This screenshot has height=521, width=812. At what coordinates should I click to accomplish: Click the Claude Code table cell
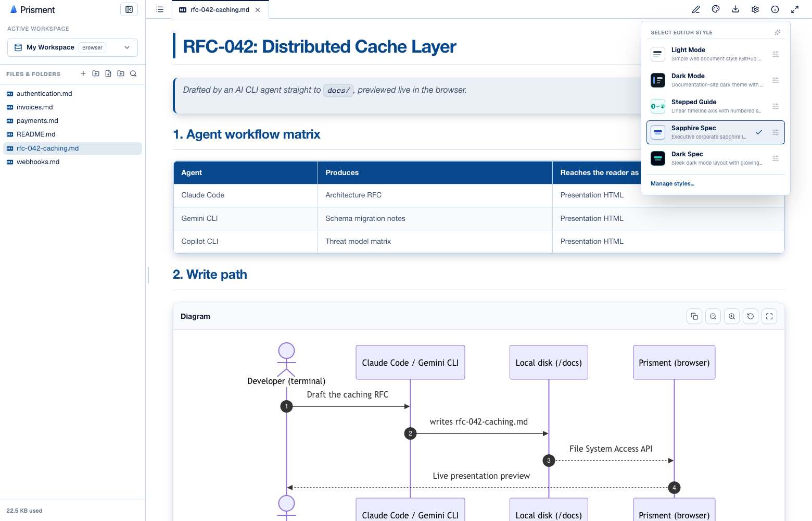click(x=246, y=195)
